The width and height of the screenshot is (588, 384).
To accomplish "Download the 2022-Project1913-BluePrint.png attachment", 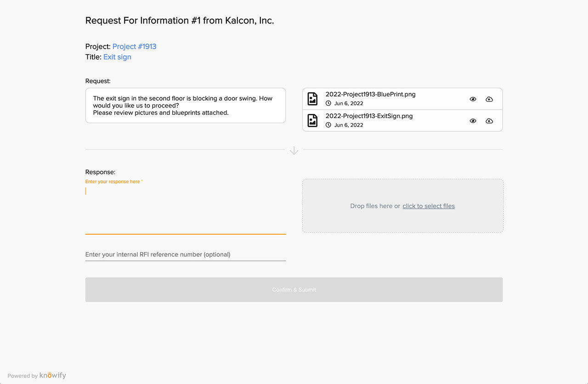I will [x=489, y=99].
